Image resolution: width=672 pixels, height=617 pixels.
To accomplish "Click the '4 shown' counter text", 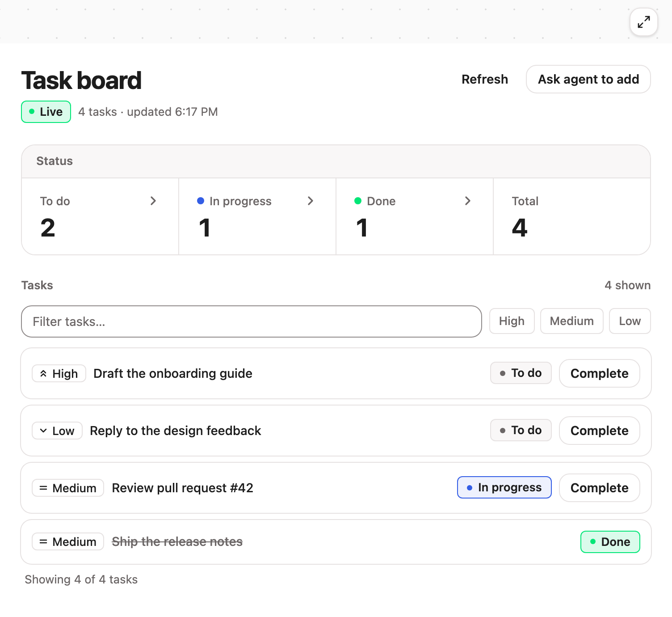I will (x=628, y=285).
